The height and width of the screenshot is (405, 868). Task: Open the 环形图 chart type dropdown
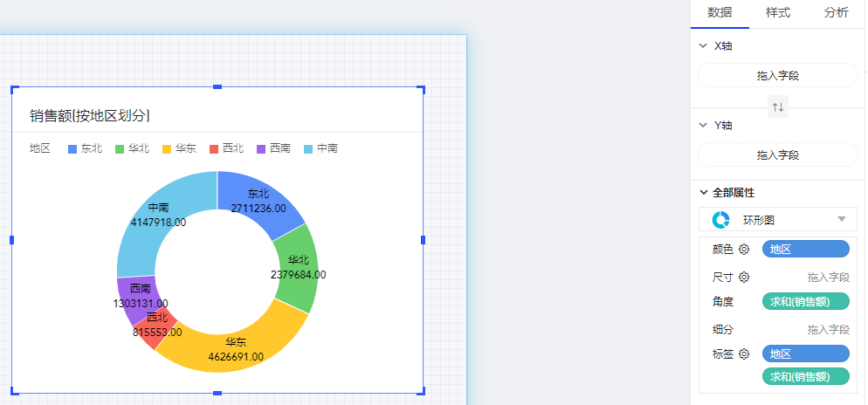point(841,219)
